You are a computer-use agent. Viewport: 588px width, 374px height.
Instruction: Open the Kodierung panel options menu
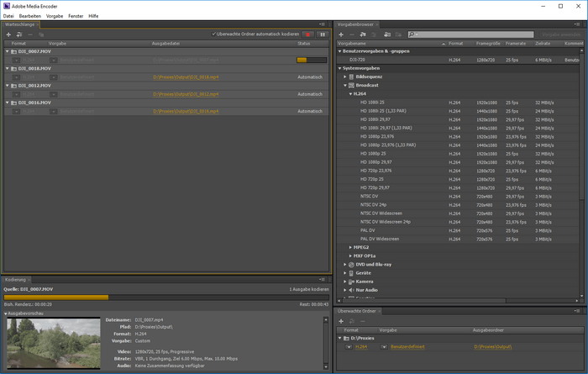(x=322, y=280)
